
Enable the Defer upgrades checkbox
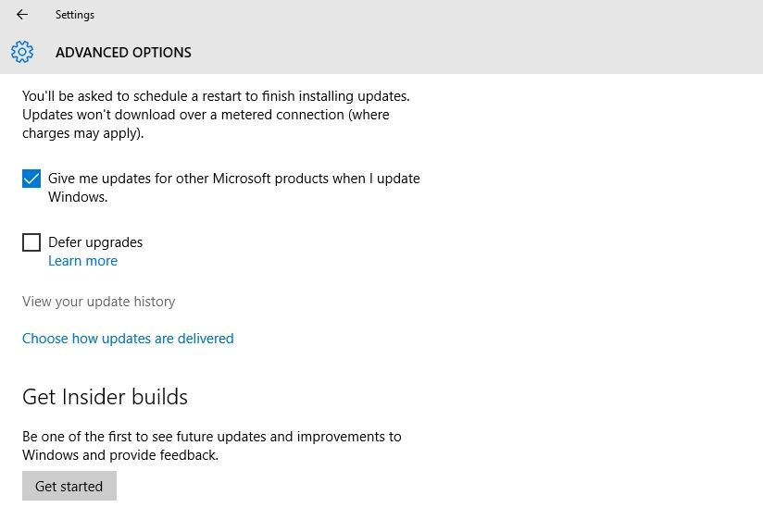click(31, 242)
